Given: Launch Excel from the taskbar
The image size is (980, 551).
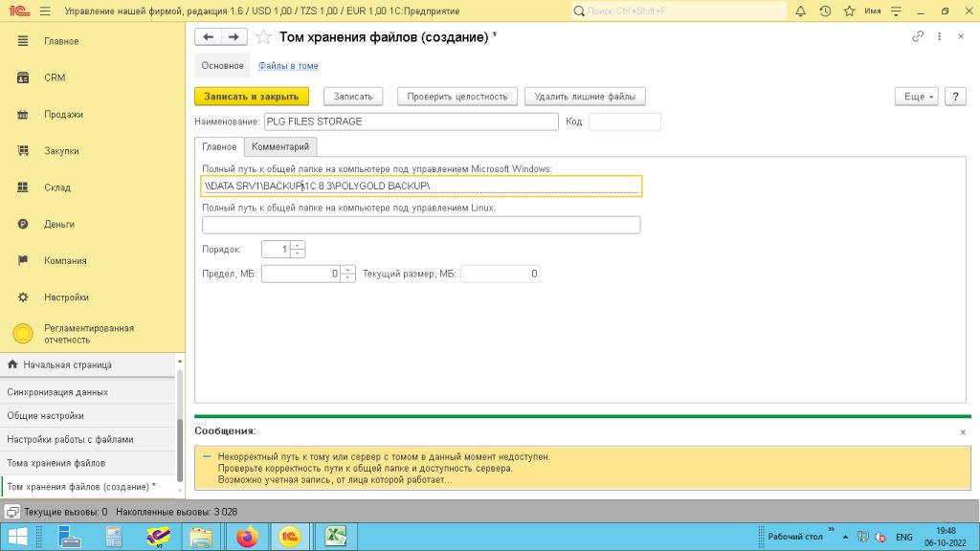Looking at the screenshot, I should [x=335, y=537].
